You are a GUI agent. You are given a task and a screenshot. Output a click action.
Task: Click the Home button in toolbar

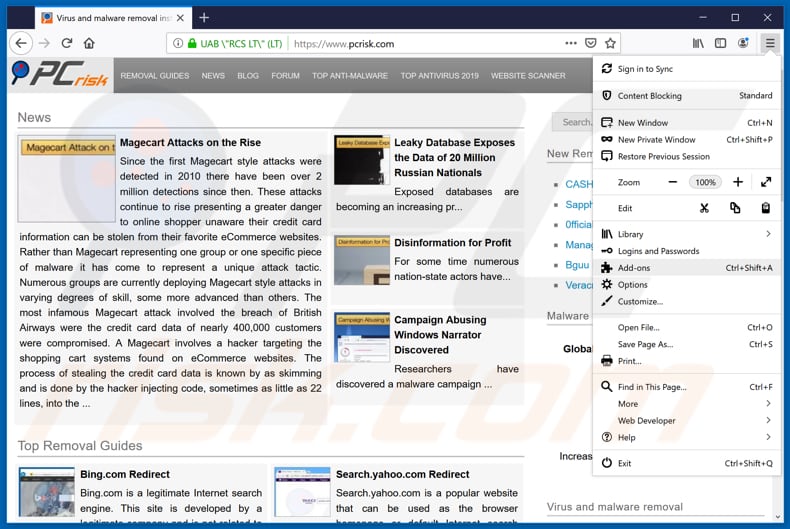tap(89, 43)
